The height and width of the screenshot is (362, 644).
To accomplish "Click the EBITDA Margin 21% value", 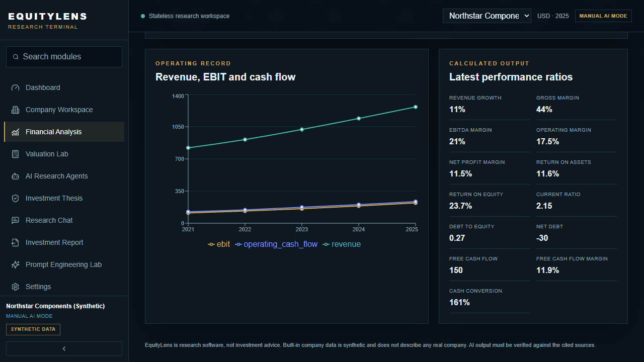I will pos(457,142).
